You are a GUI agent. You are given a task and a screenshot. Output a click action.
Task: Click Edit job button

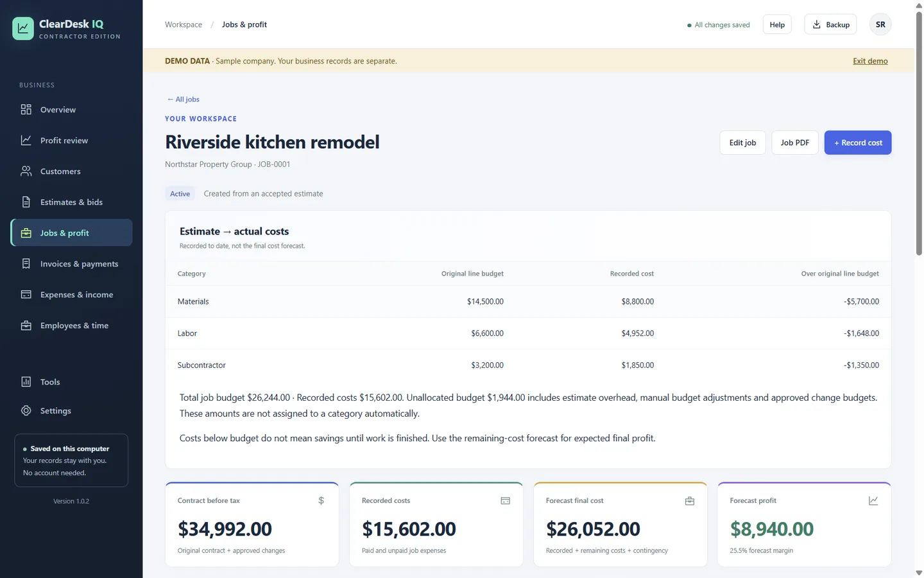coord(742,143)
